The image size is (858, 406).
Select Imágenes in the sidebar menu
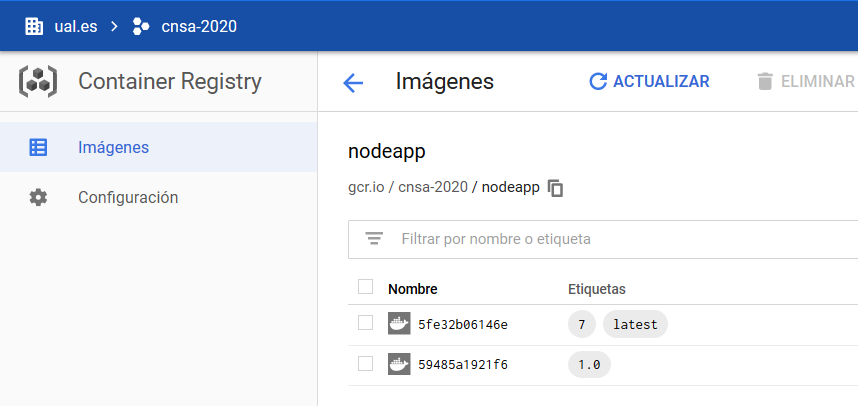coord(158,147)
